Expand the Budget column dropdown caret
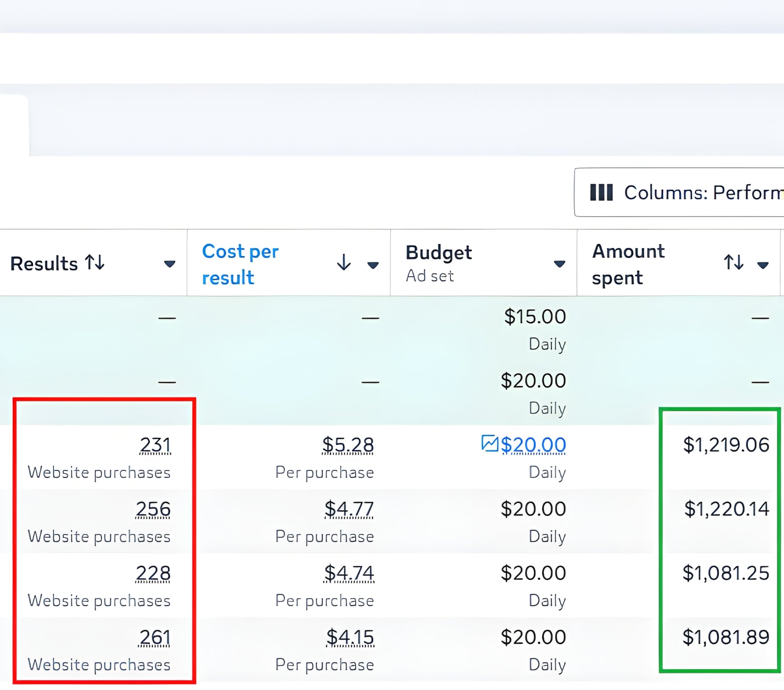Image resolution: width=784 pixels, height=690 pixels. (x=559, y=264)
